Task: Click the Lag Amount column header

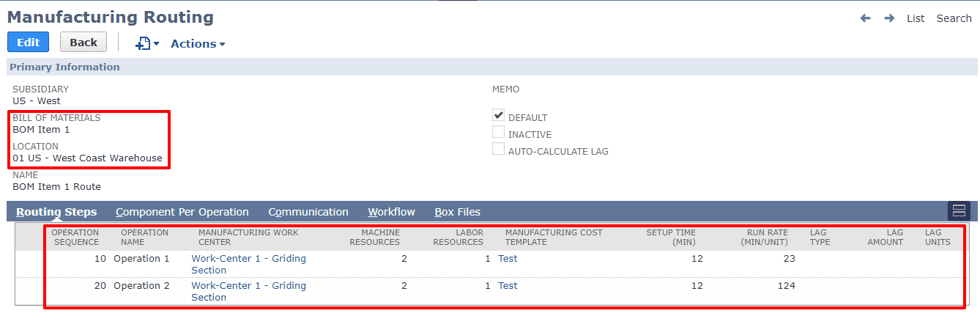Action: (885, 237)
